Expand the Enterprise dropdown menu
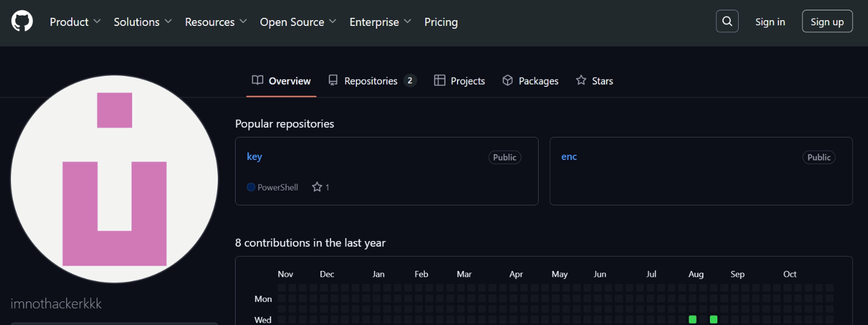This screenshot has width=868, height=325. 380,22
